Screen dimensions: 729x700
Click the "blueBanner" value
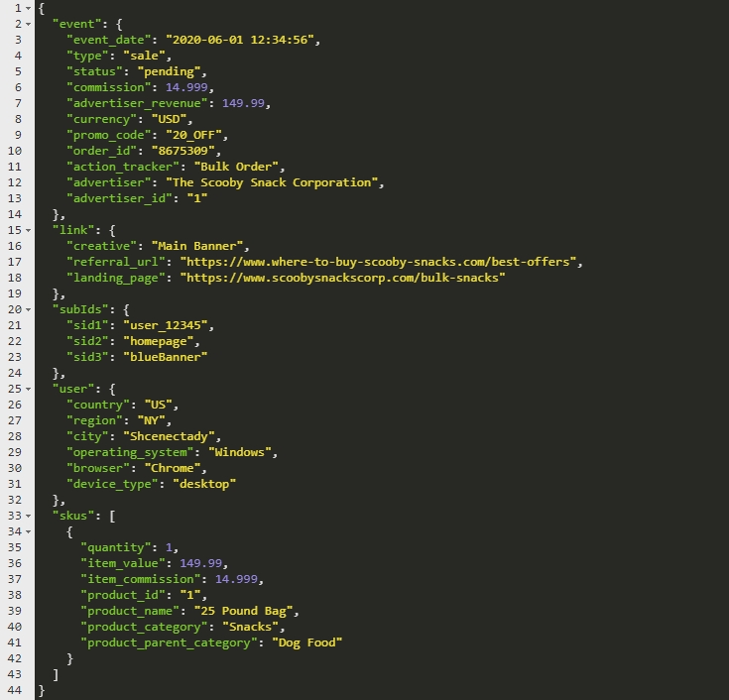[166, 358]
